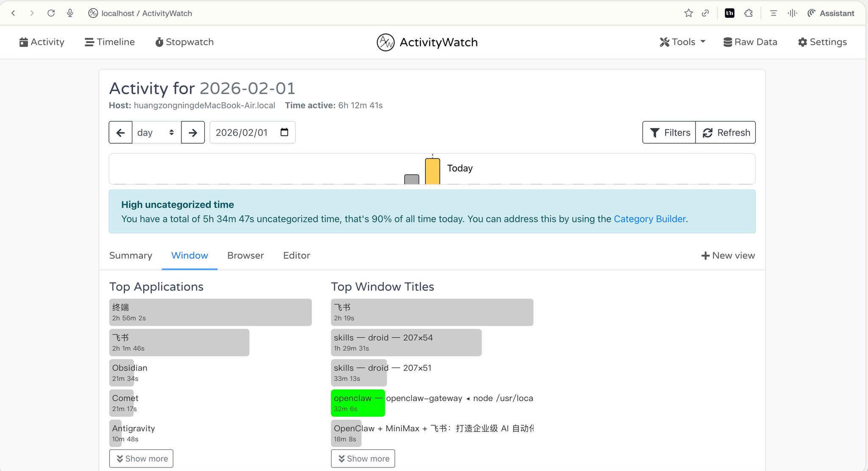Screen dimensions: 868x471
Task: Switch to the Browser tab
Action: pos(245,255)
